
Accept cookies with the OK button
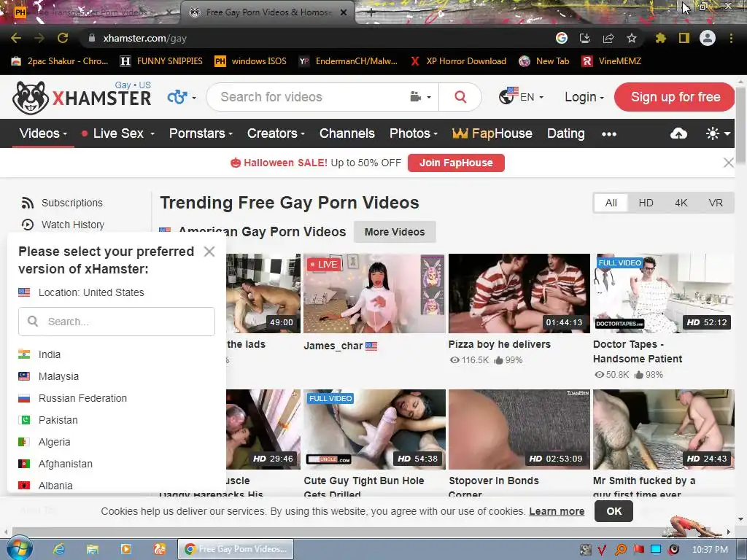pyautogui.click(x=614, y=511)
